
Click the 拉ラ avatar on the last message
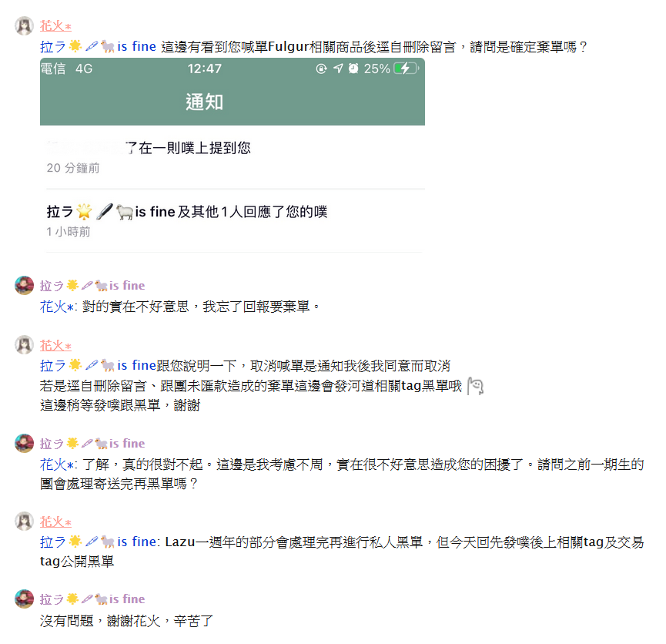click(x=24, y=599)
